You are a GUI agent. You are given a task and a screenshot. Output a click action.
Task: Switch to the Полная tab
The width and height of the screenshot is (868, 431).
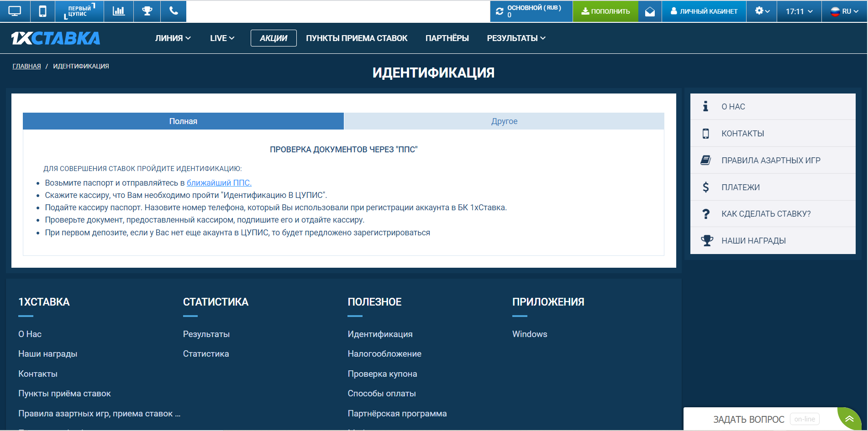click(x=183, y=121)
